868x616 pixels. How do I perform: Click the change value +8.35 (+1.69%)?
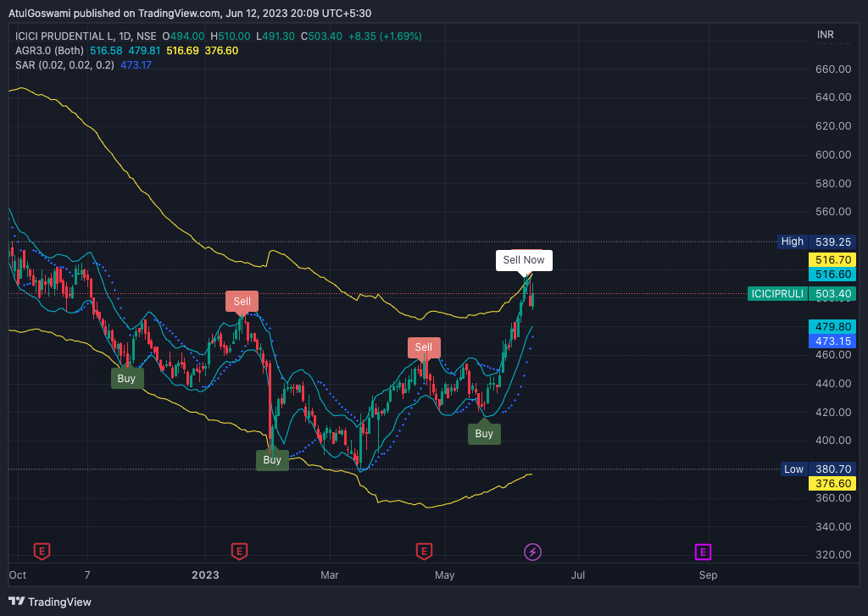tap(384, 36)
